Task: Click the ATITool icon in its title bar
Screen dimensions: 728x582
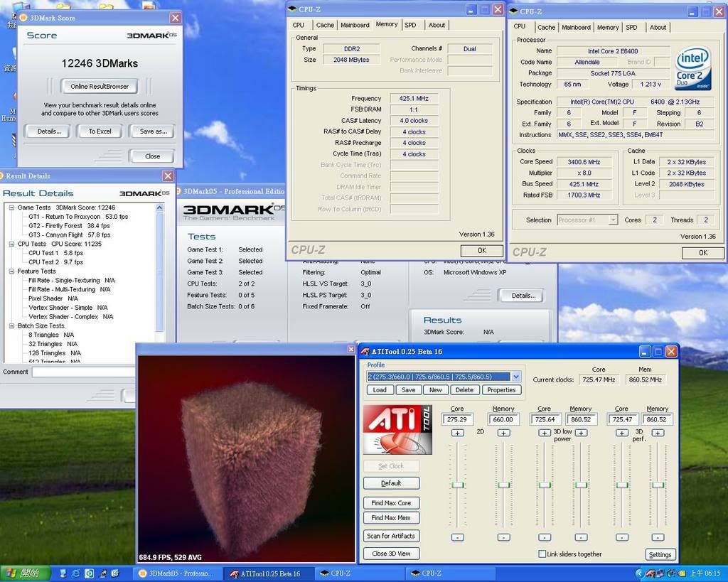Action: click(365, 351)
